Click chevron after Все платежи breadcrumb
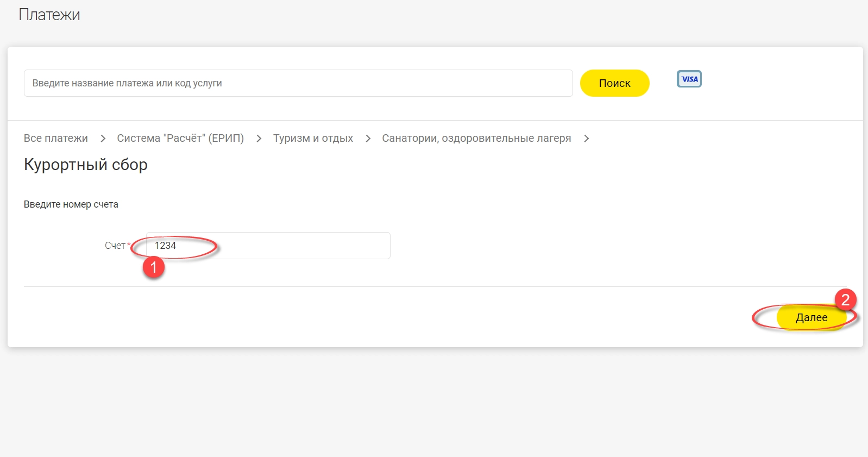 (x=103, y=139)
